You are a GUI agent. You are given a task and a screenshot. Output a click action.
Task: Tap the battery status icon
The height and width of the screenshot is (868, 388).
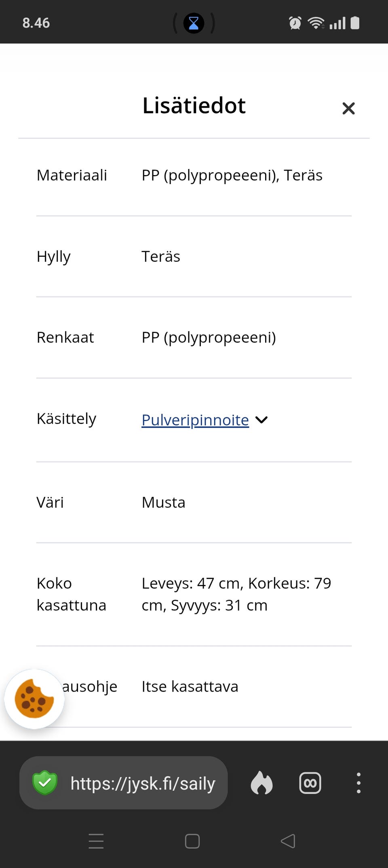click(x=355, y=23)
